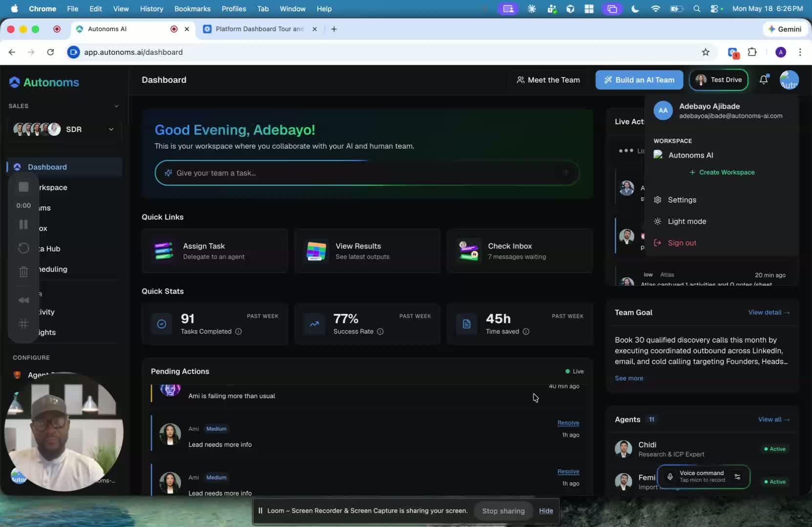Switch to the Platform Dashboard Tour tab
The image size is (812, 527).
259,29
